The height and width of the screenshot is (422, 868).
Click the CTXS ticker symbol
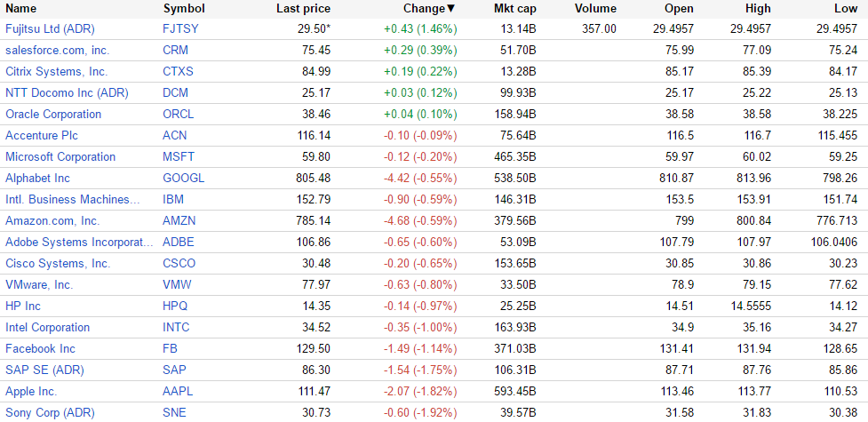[178, 71]
